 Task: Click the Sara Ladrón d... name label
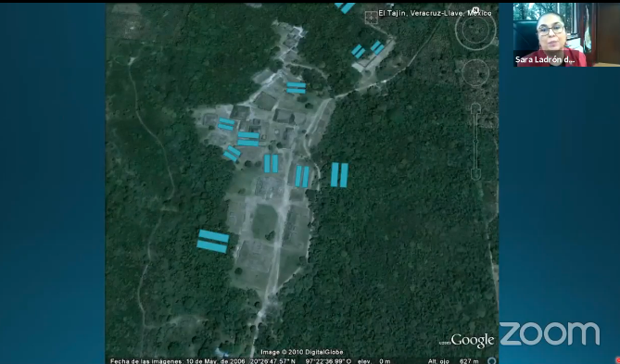click(x=544, y=59)
